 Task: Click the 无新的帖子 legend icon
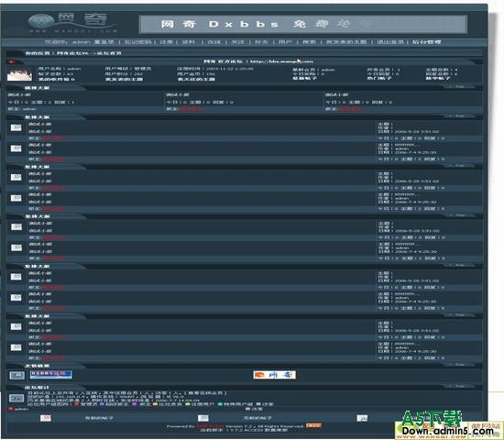203,418
